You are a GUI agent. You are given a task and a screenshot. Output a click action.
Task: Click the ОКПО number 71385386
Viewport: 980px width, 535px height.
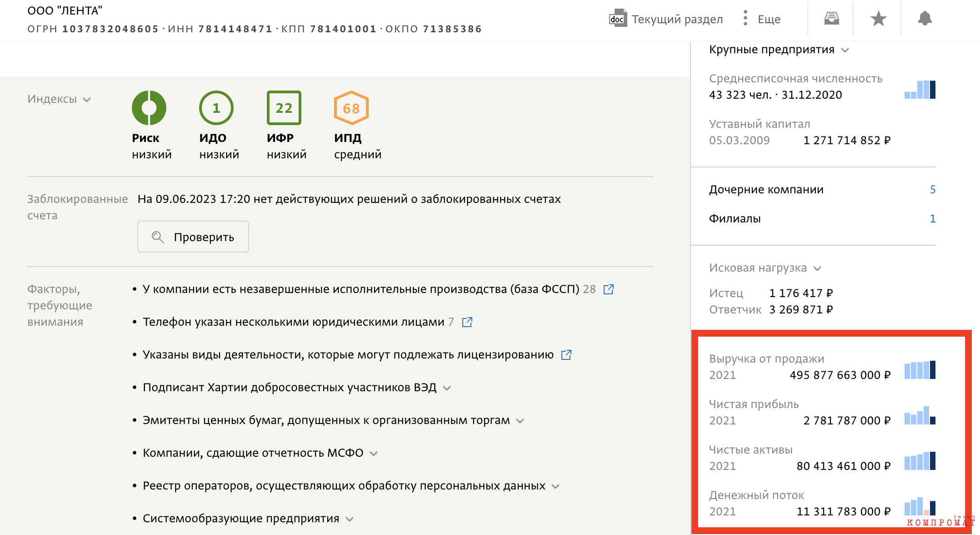[452, 29]
